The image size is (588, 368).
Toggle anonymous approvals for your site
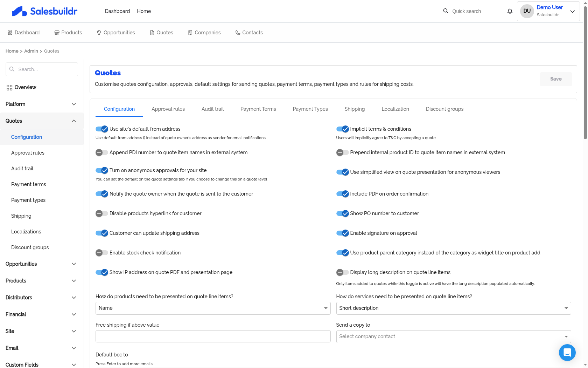click(x=101, y=170)
